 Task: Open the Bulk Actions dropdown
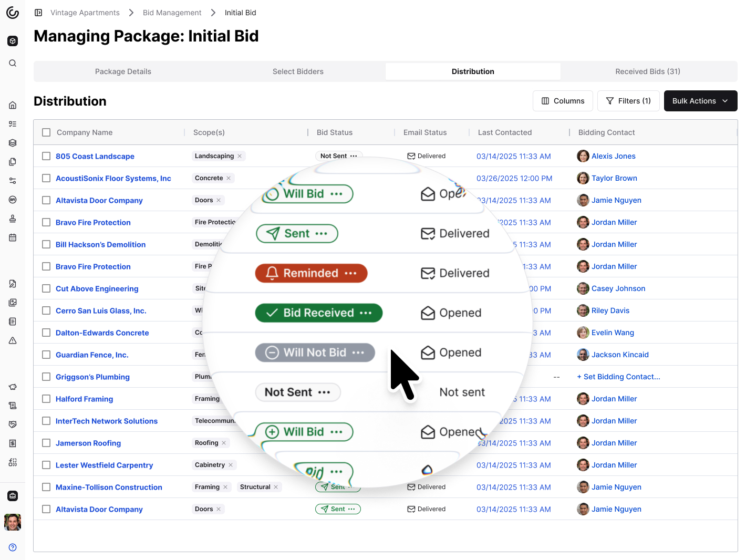tap(700, 101)
